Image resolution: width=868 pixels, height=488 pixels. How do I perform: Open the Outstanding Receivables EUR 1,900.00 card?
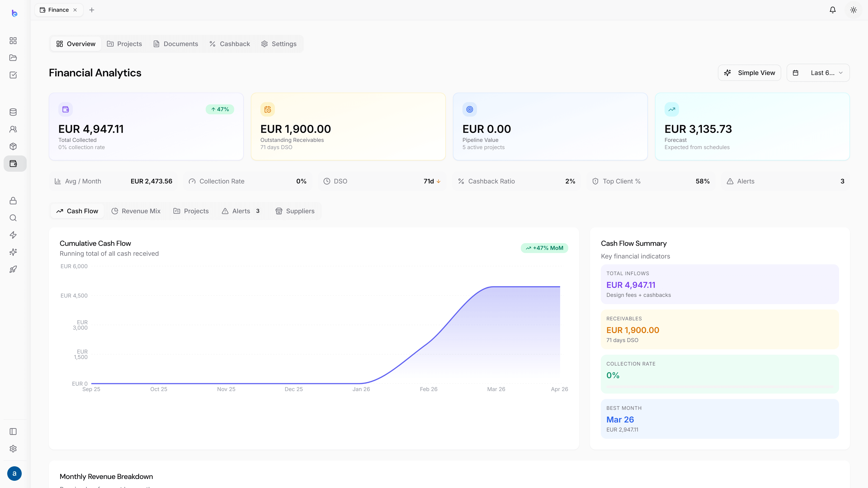[348, 127]
